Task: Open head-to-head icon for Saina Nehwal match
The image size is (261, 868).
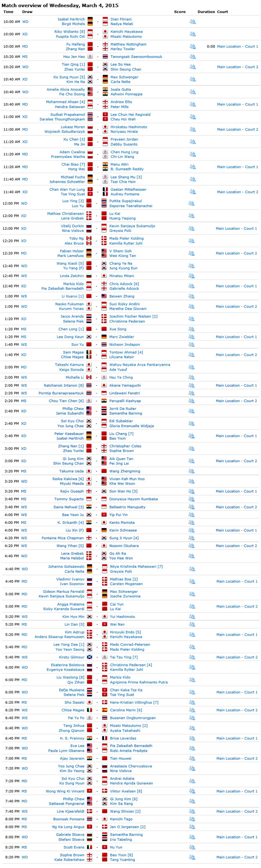Action: click(191, 507)
